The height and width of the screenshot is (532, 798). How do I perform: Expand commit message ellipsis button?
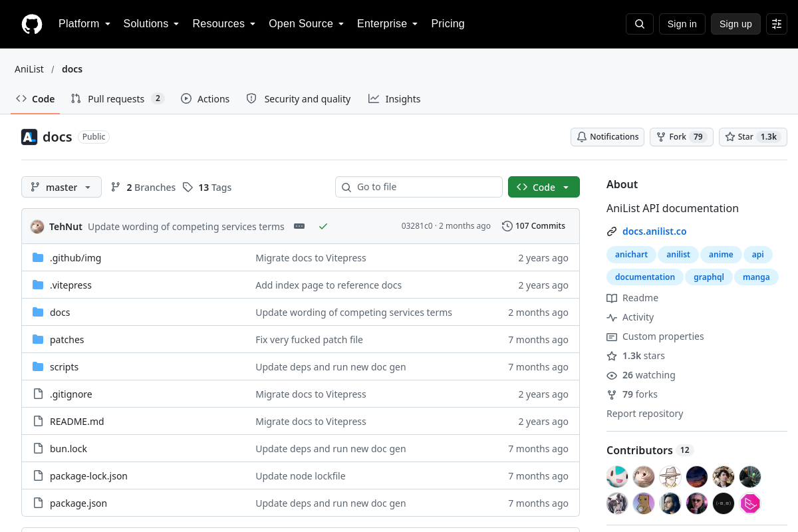(x=299, y=226)
